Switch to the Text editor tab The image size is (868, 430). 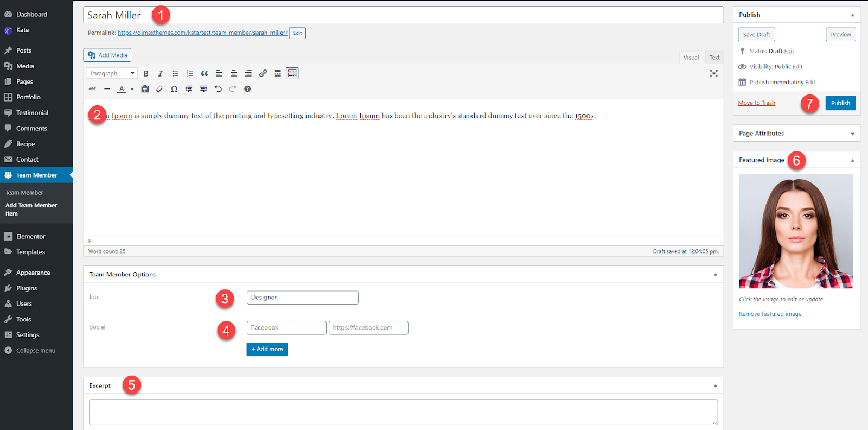[x=714, y=58]
